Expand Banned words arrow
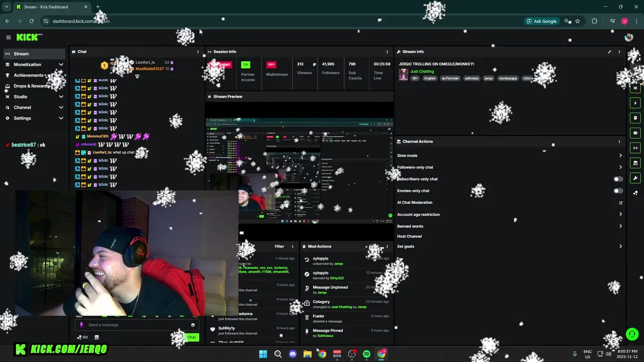 (620, 226)
